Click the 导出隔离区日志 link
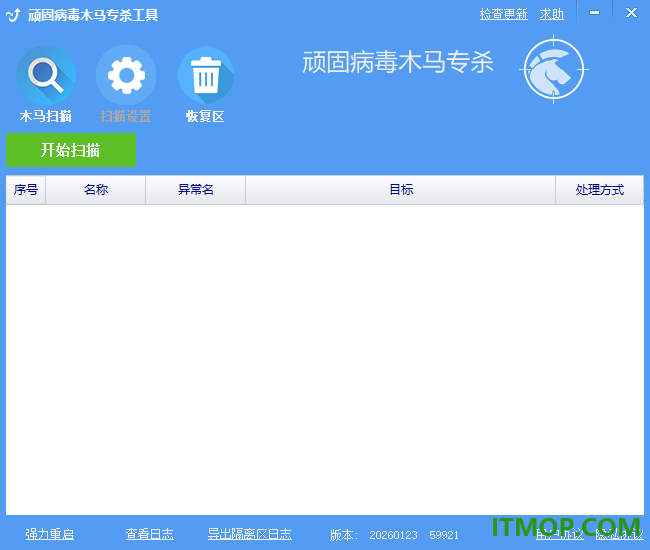The height and width of the screenshot is (550, 650). pyautogui.click(x=250, y=534)
